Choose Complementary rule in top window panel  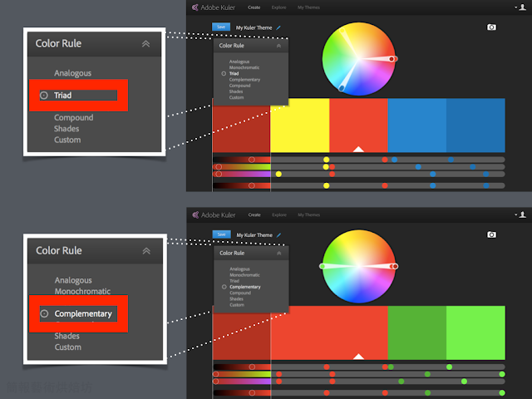(244, 80)
